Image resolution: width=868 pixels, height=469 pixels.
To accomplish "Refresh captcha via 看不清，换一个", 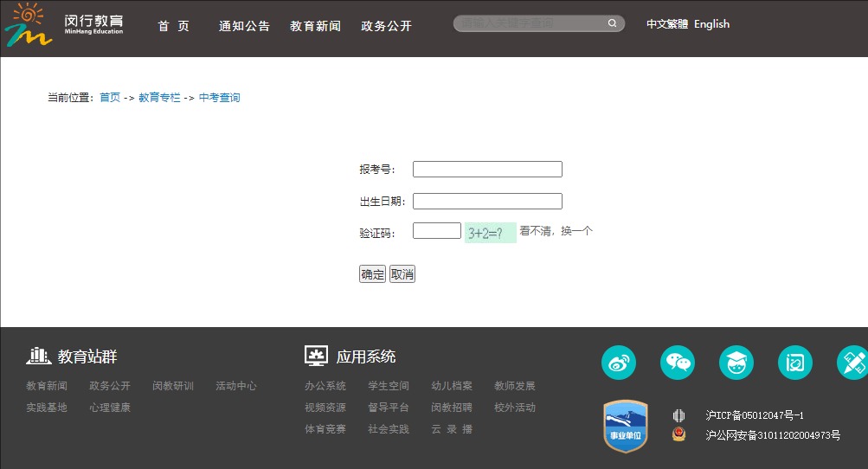I will tap(556, 231).
